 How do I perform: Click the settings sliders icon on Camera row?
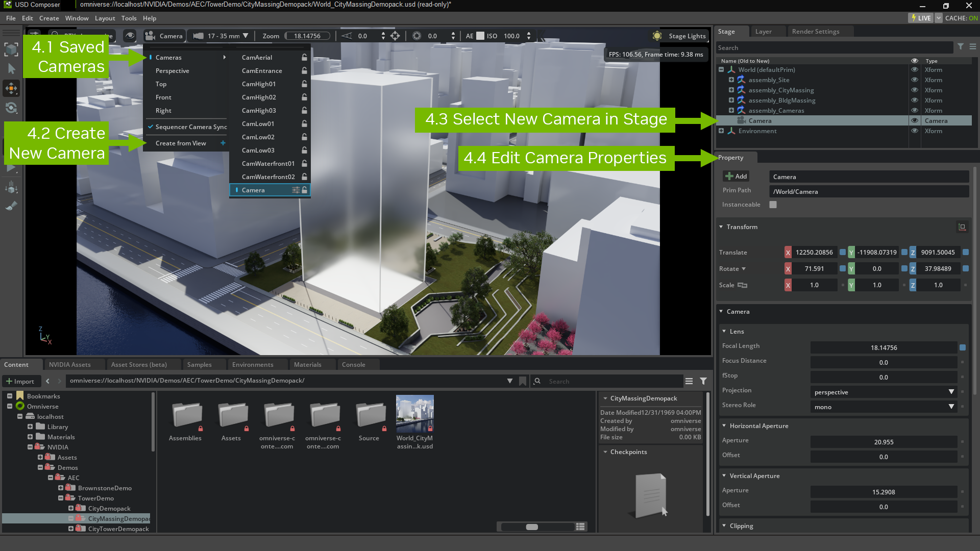(x=296, y=190)
